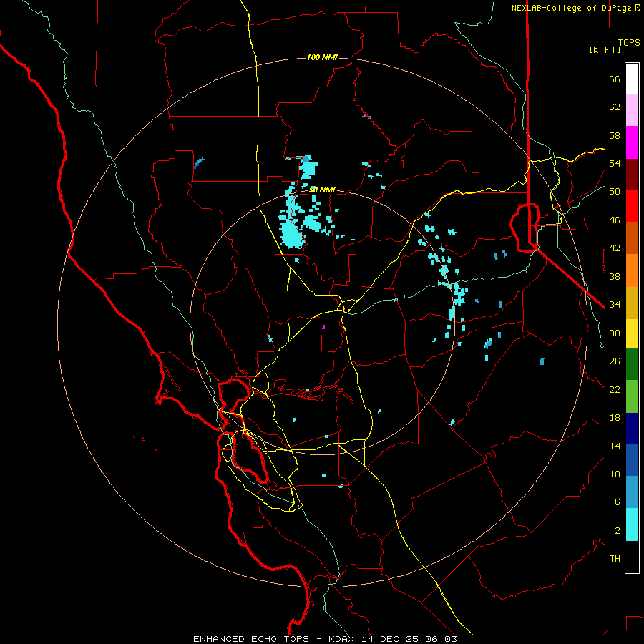Screen dimensions: 644x644
Task: Click legend value "22"
Action: pos(615,389)
